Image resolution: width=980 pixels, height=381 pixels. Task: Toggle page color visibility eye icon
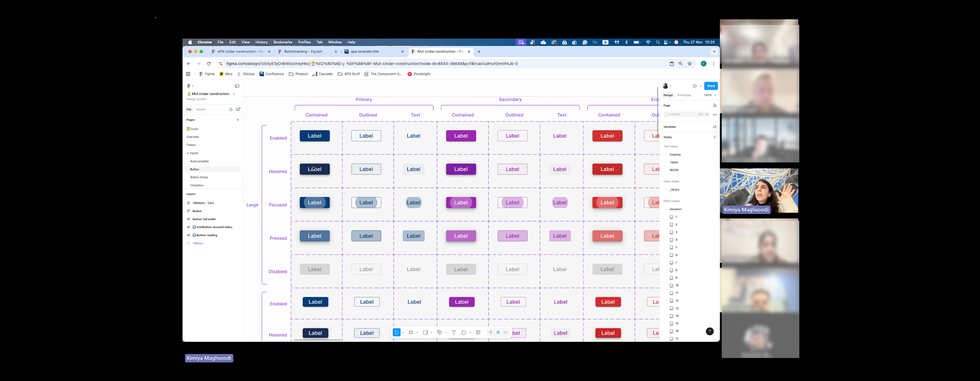pos(715,114)
